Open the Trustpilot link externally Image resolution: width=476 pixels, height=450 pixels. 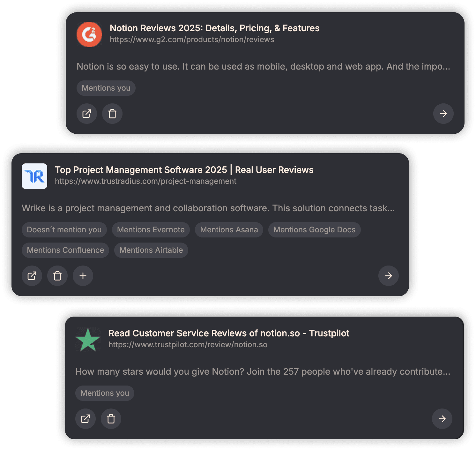[85, 419]
